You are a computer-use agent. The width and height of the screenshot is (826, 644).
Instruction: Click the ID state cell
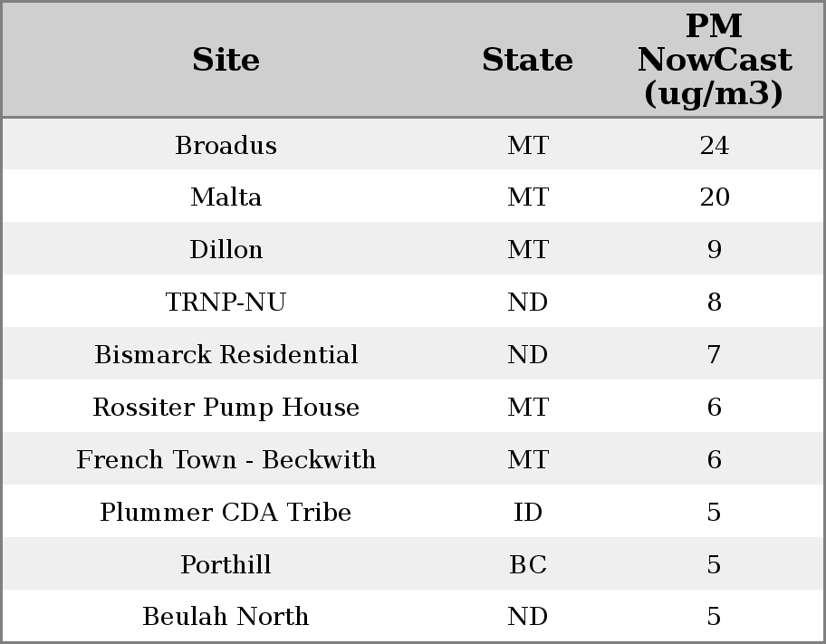527,513
